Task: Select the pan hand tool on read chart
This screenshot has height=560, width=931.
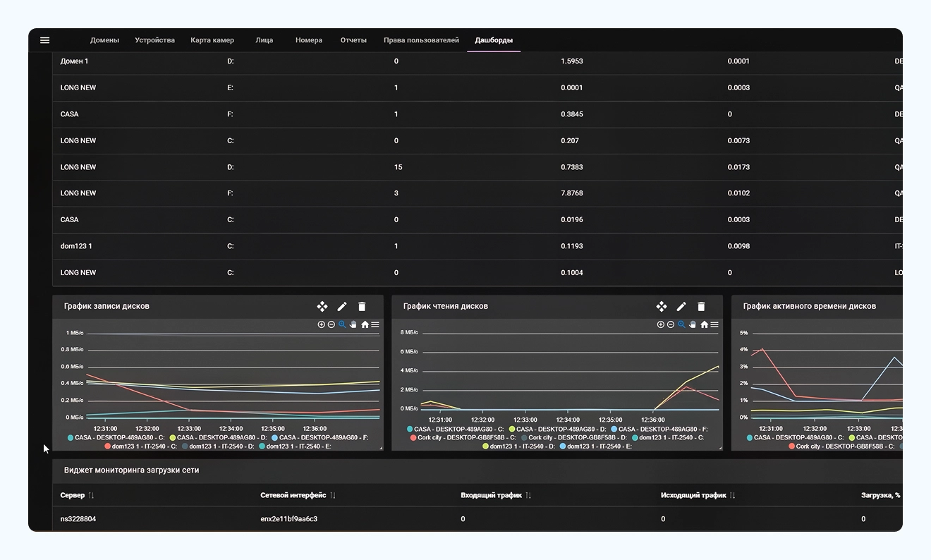Action: tap(693, 324)
